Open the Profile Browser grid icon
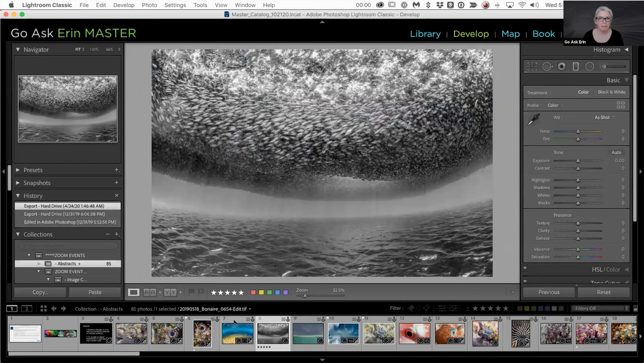The height and width of the screenshot is (363, 644). pyautogui.click(x=621, y=105)
